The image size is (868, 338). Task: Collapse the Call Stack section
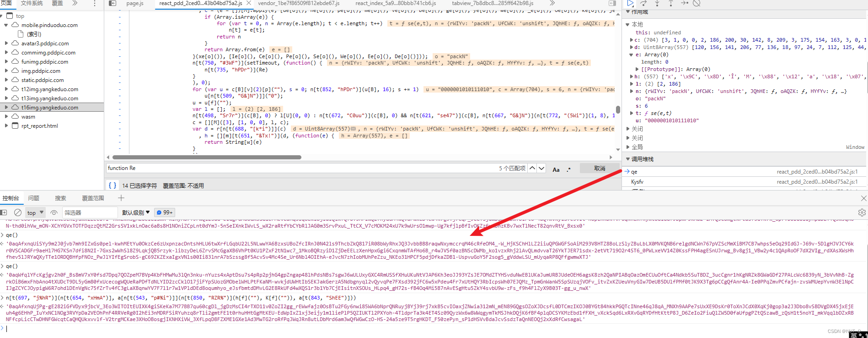coord(628,159)
